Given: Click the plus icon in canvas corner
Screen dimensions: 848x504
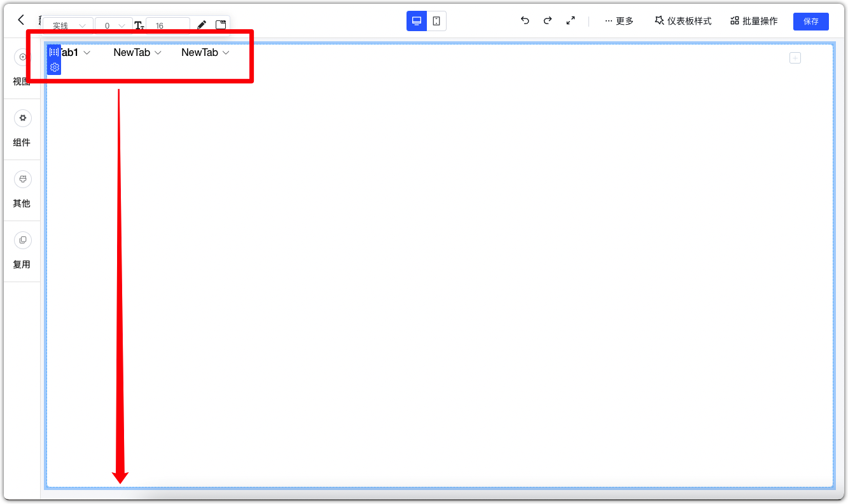Looking at the screenshot, I should 795,58.
